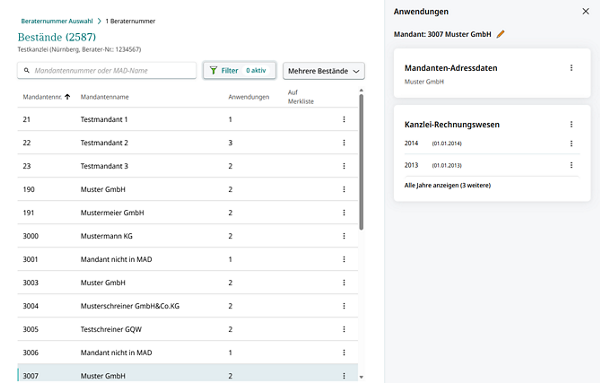Show all years via Alle Jahre anzeigen
The width and height of the screenshot is (600, 383).
[x=448, y=185]
